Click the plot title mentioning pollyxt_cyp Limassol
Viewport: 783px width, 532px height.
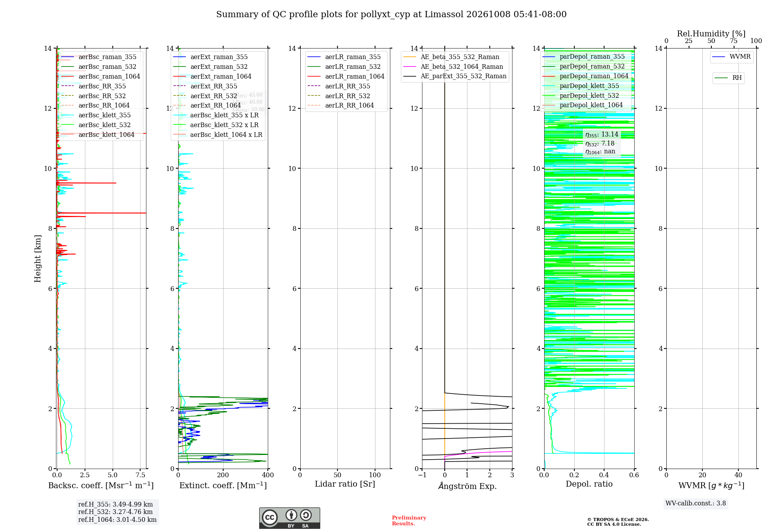391,14
